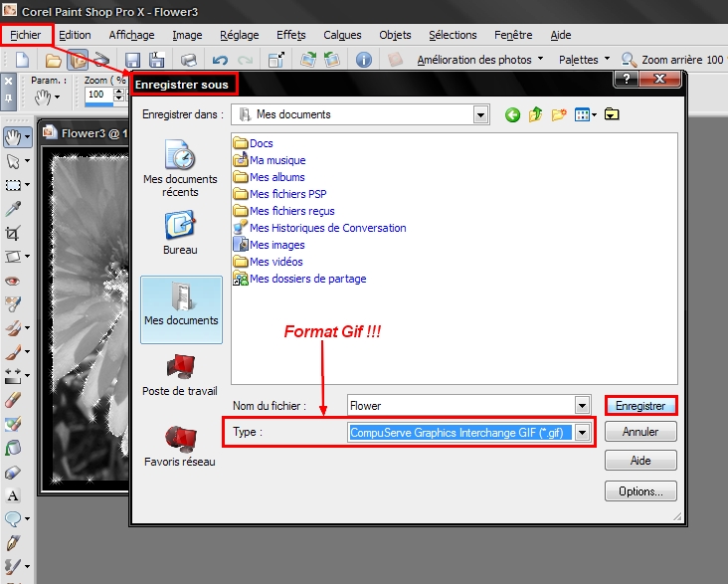Open the Calques menu
Viewport: 728px width, 584px height.
click(342, 35)
